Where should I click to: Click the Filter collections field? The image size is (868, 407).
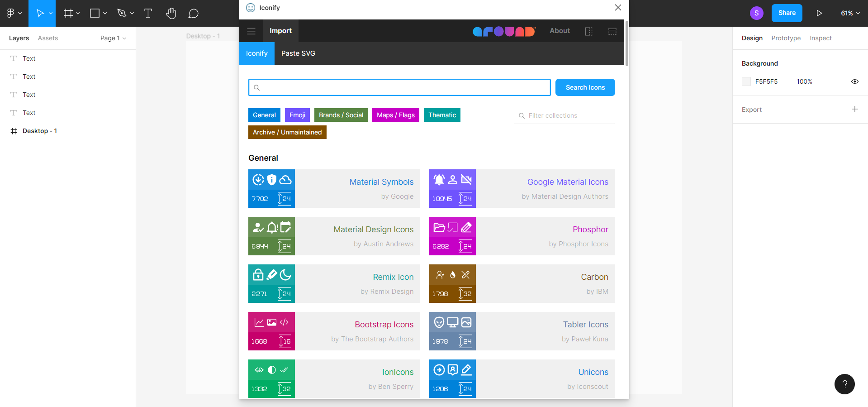564,115
